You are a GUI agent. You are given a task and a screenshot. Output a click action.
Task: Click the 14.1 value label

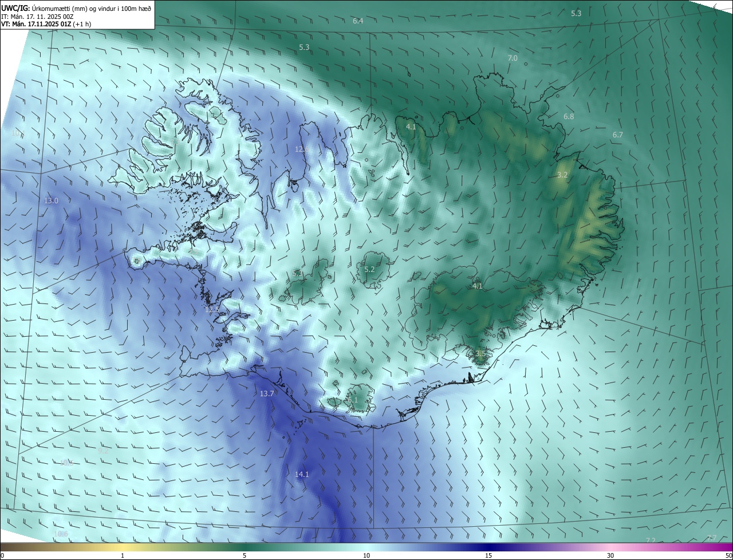click(x=302, y=474)
